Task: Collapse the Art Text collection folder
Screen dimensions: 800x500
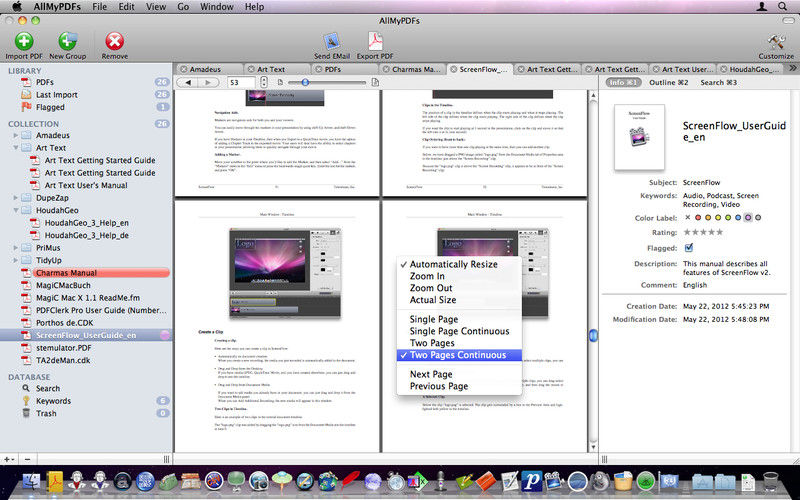Action: tap(15, 147)
